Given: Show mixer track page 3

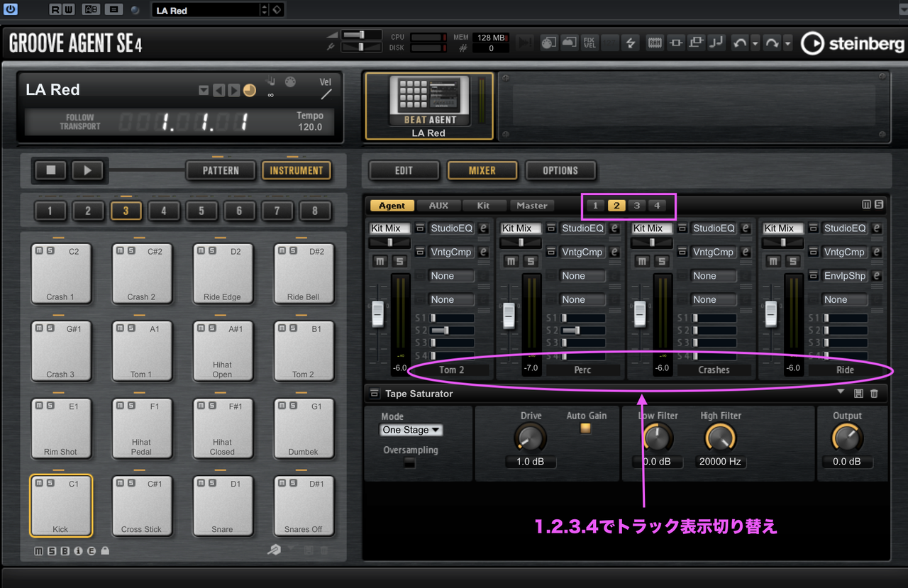Looking at the screenshot, I should [x=637, y=206].
